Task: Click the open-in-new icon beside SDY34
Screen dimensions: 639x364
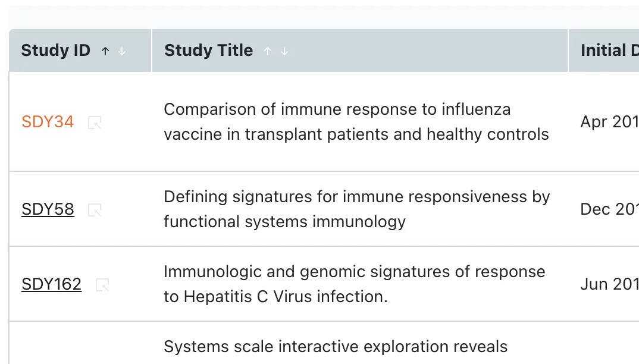Action: 95,123
